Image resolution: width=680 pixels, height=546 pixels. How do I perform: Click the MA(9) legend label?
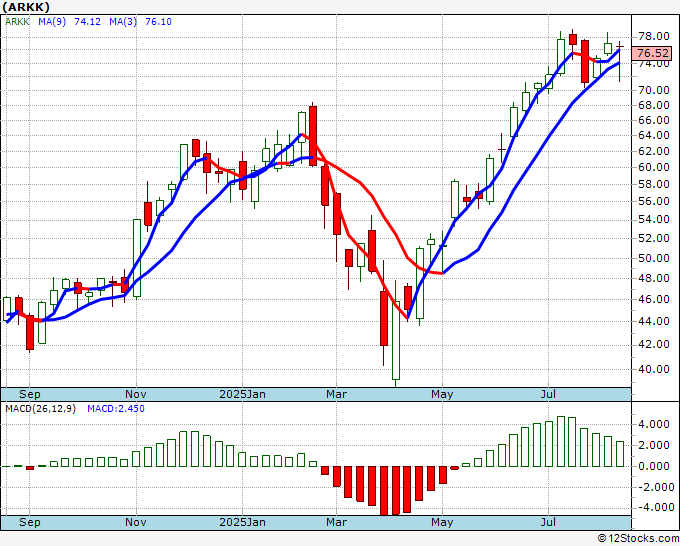pyautogui.click(x=52, y=21)
